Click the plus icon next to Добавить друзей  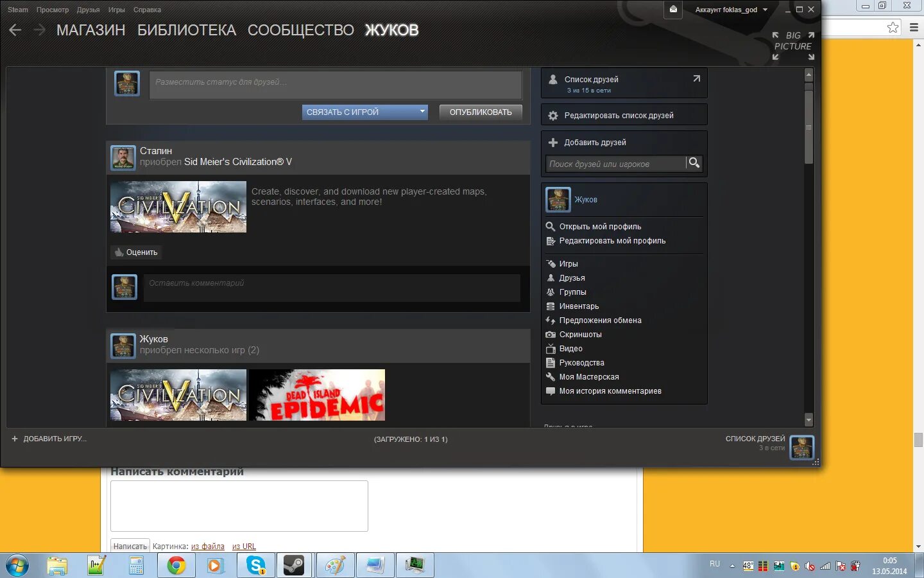pos(553,143)
